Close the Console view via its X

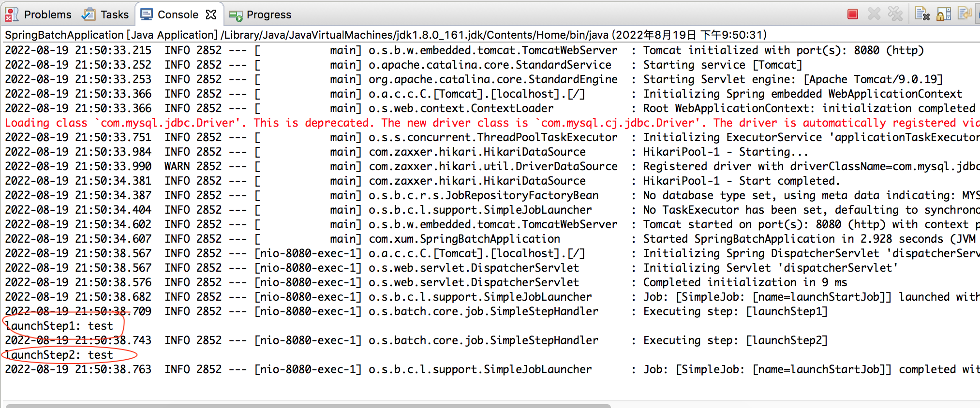tap(211, 15)
